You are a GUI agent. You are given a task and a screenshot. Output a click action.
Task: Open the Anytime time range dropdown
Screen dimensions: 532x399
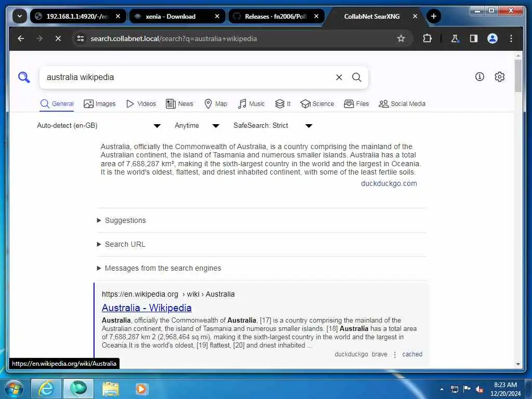coord(197,126)
